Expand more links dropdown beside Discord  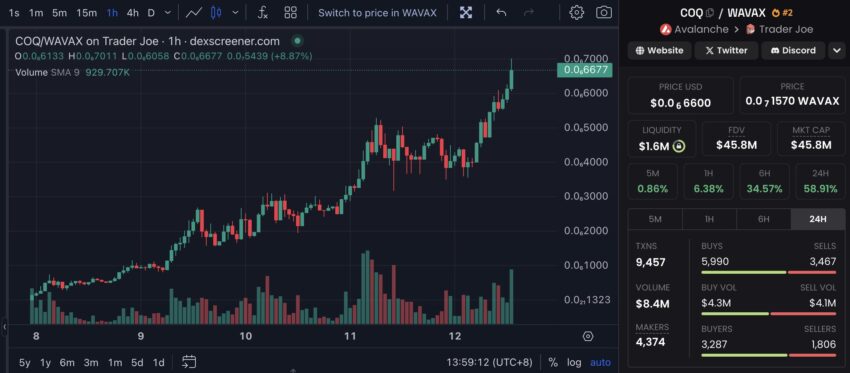(835, 50)
